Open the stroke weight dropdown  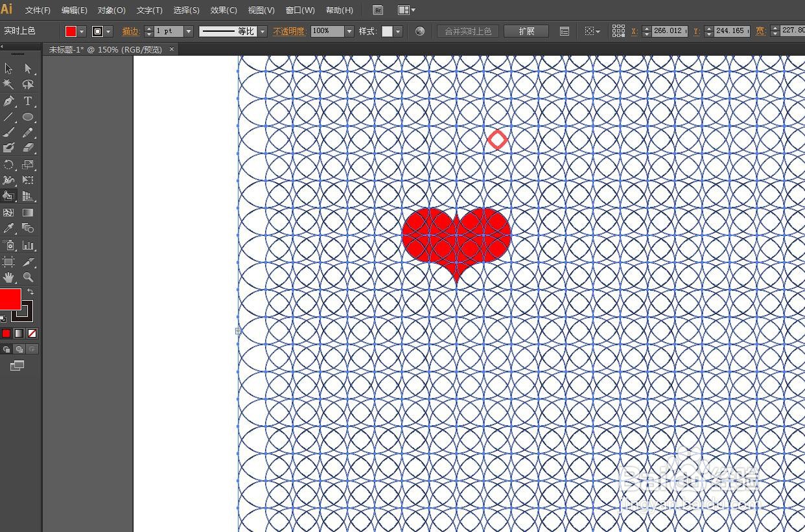pyautogui.click(x=189, y=31)
